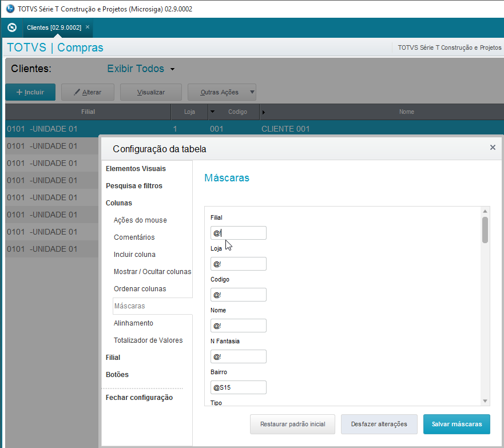
Task: Click the Loja column header
Action: [189, 112]
